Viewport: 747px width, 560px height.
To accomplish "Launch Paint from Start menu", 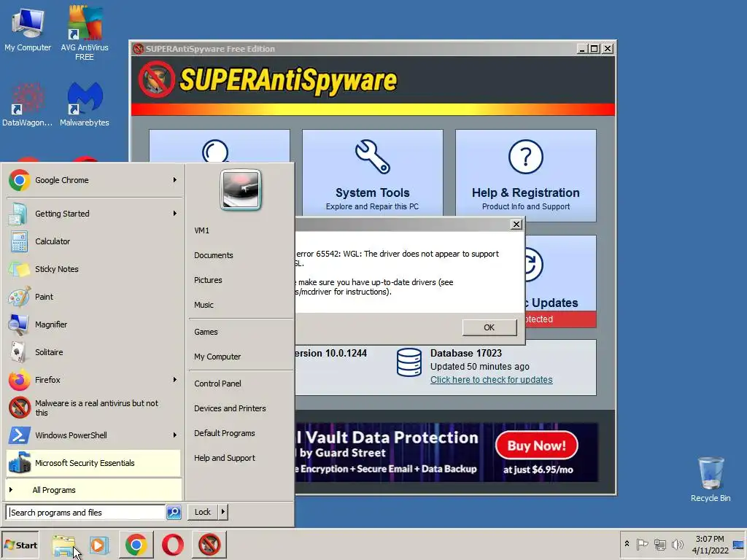I will coord(94,297).
